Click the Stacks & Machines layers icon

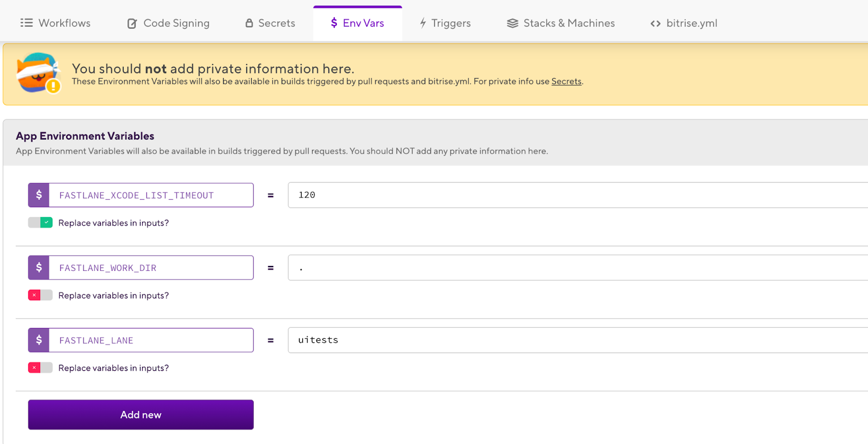coord(512,23)
